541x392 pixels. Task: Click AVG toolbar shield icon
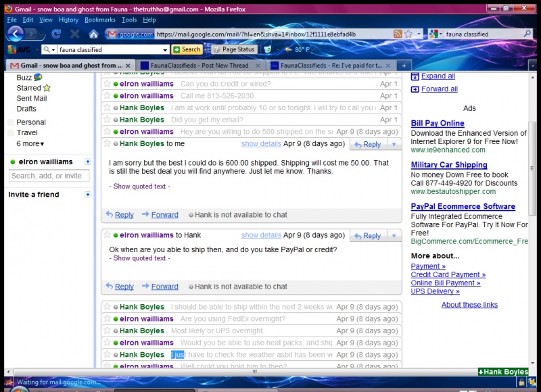267,49
